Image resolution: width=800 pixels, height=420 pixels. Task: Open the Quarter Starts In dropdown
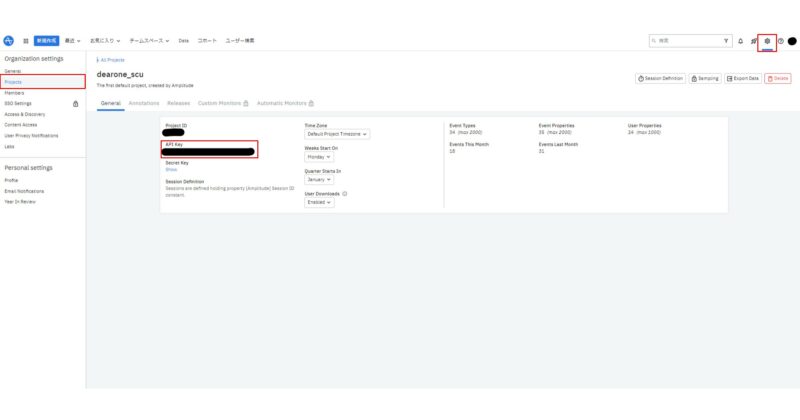(320, 180)
